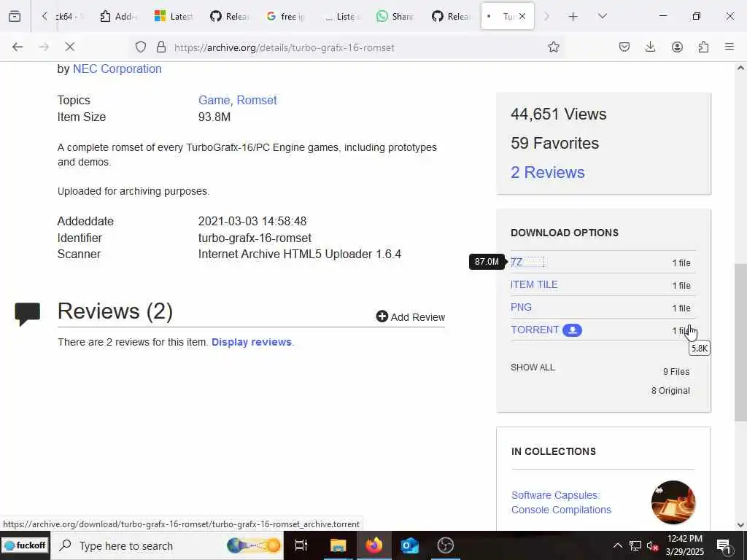
Task: Open Task View on the taskbar
Action: [x=301, y=545]
